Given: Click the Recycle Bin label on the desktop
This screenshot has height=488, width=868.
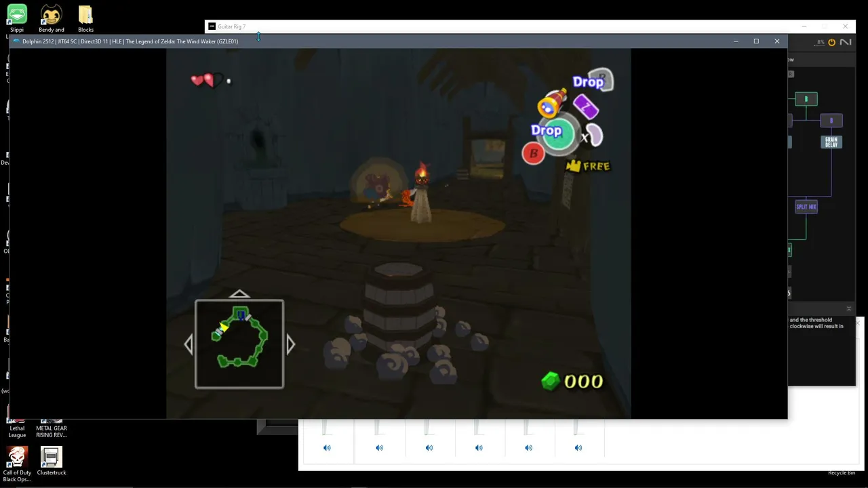Looking at the screenshot, I should coord(842,473).
